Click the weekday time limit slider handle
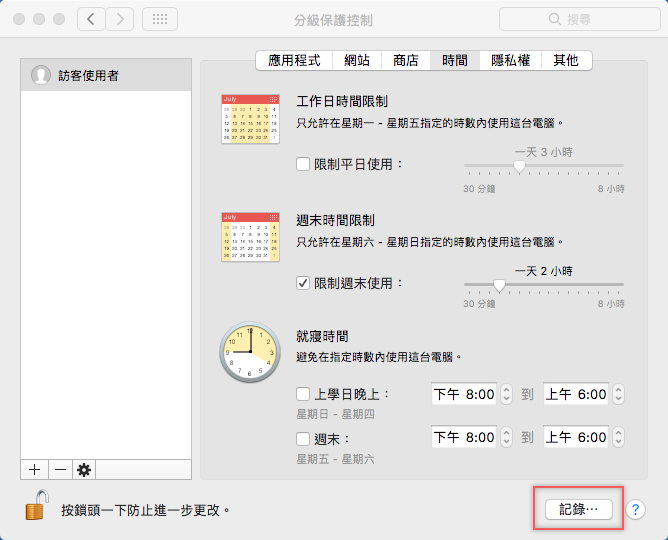Image resolution: width=668 pixels, height=540 pixels. [x=519, y=166]
